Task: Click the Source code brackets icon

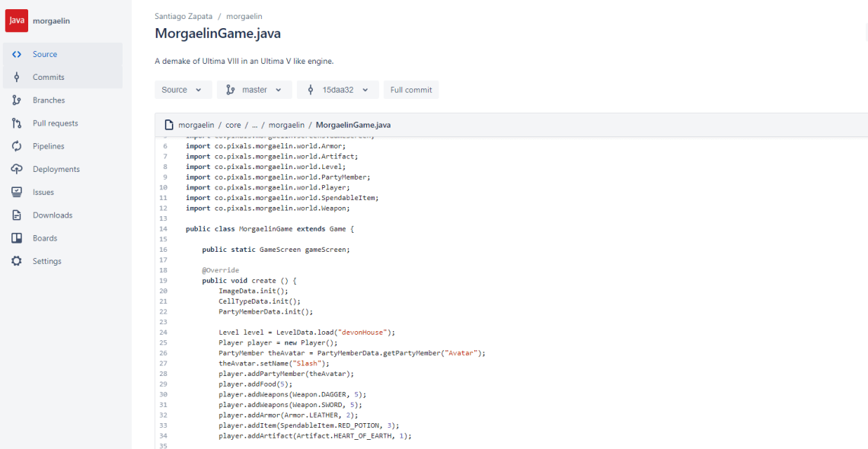Action: click(17, 54)
